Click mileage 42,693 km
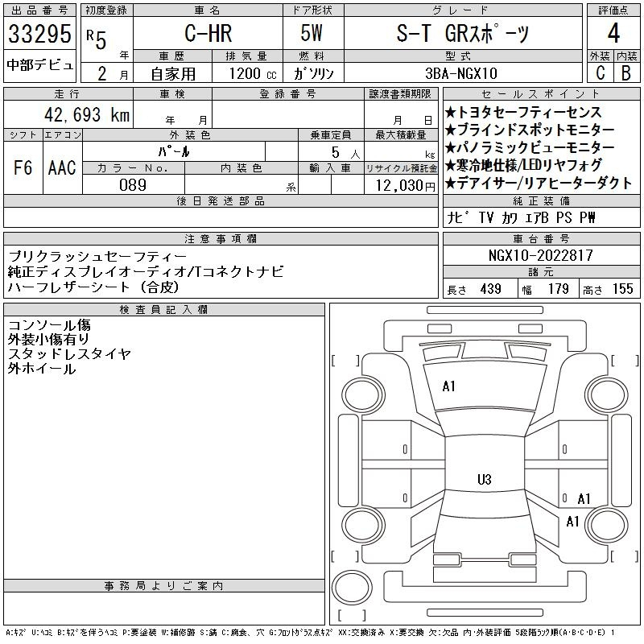Image resolution: width=644 pixels, height=644 pixels. 87,114
